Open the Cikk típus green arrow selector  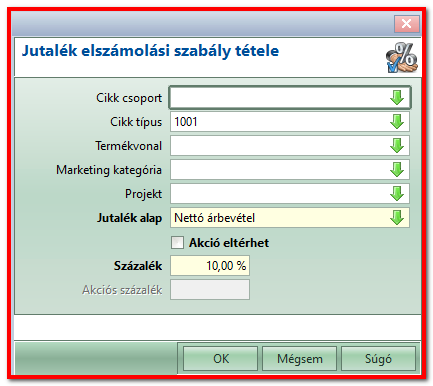(397, 122)
